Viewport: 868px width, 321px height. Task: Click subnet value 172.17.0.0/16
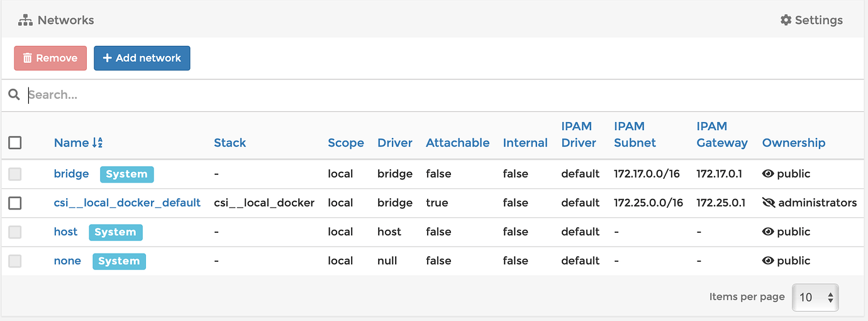click(x=647, y=174)
